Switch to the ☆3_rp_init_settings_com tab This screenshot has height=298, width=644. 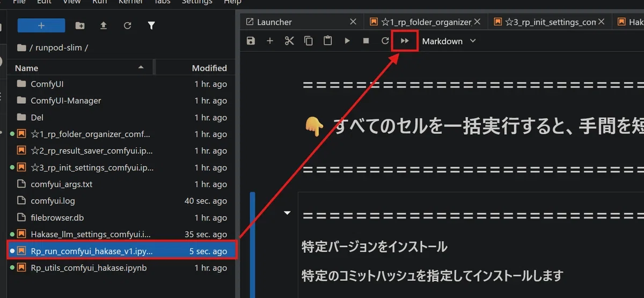point(551,22)
